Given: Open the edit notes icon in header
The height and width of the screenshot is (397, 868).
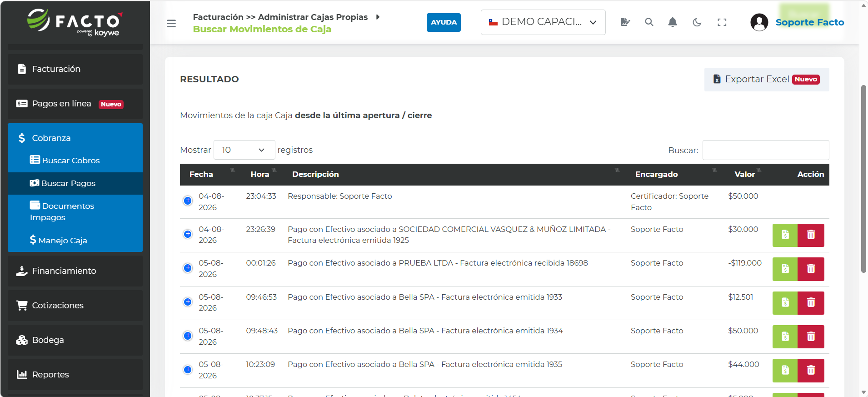Looking at the screenshot, I should click(x=625, y=22).
